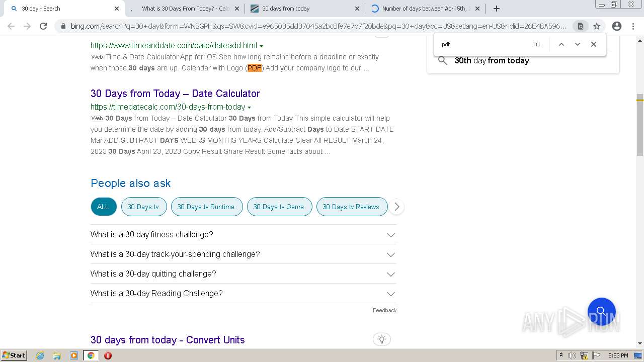Click the 8:53 PM system clock
Screen dimensions: 644x362
click(x=618, y=355)
